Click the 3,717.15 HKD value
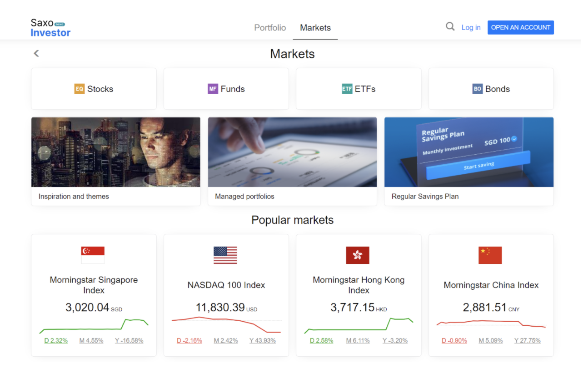588x374 pixels. tap(359, 308)
